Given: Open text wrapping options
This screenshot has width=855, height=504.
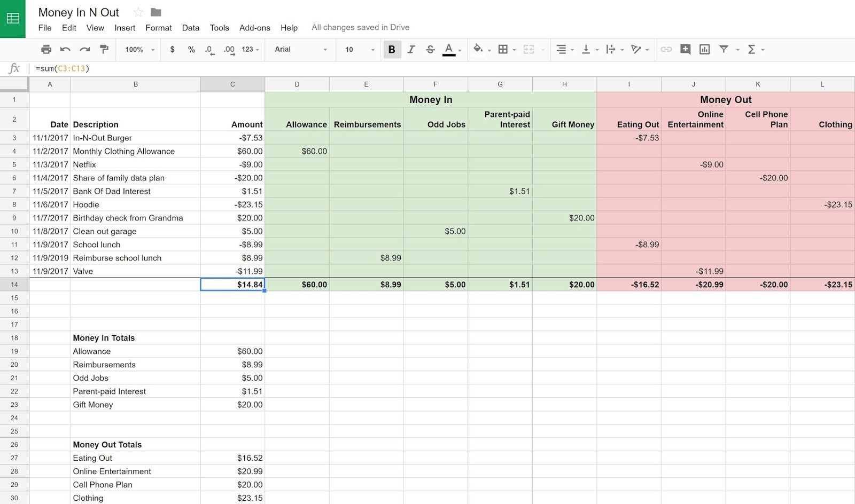Looking at the screenshot, I should [x=610, y=49].
